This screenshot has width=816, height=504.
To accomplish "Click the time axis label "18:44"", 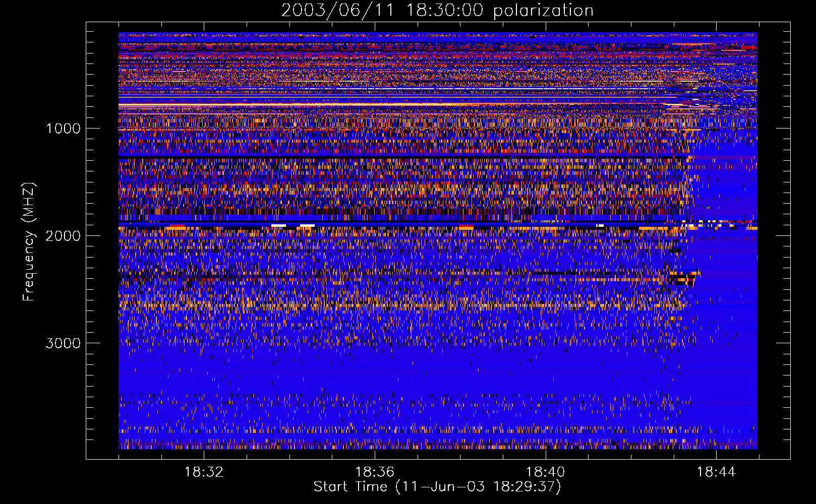I will [x=717, y=472].
